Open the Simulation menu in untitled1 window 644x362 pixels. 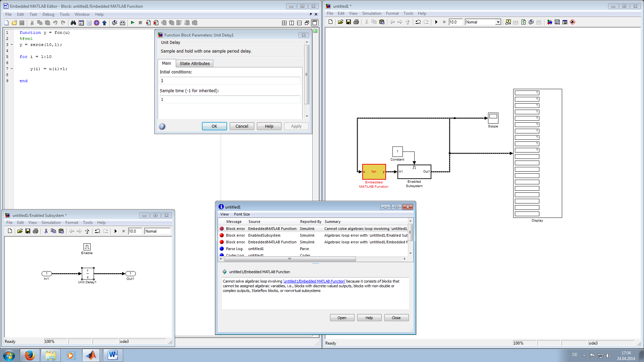click(x=371, y=13)
